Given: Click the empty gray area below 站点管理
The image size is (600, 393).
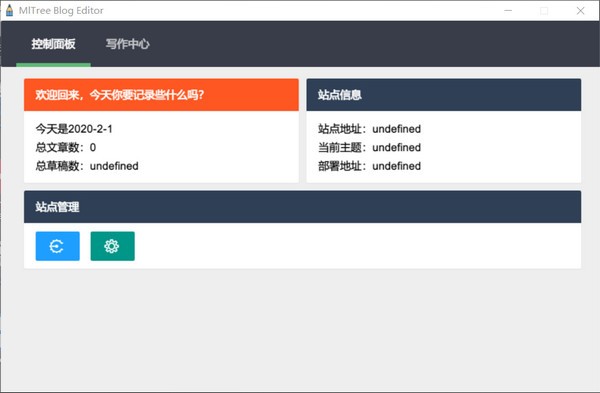Looking at the screenshot, I should [x=302, y=329].
